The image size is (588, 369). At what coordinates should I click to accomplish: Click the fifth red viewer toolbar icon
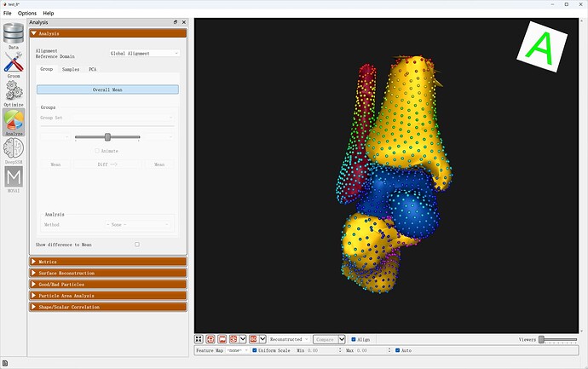tap(253, 339)
